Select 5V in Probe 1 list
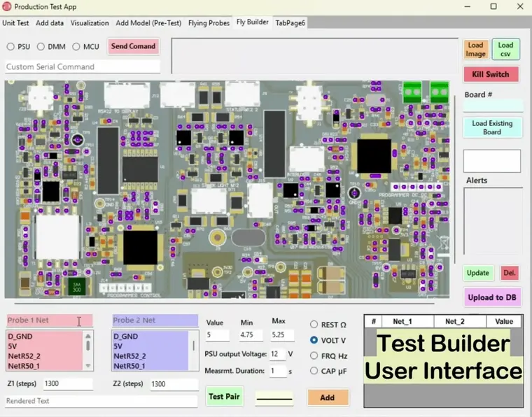The image size is (532, 417). pos(44,346)
